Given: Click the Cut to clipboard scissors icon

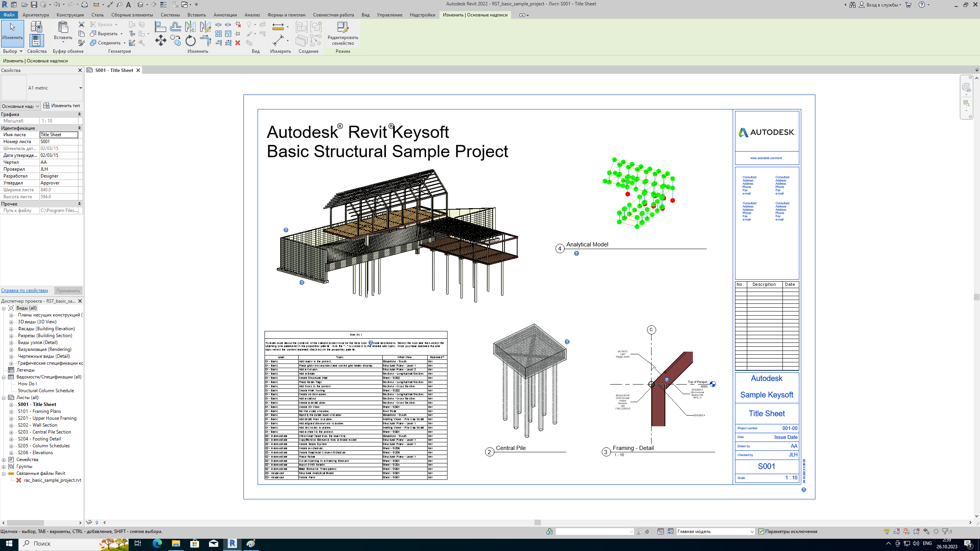Looking at the screenshot, I should (82, 24).
